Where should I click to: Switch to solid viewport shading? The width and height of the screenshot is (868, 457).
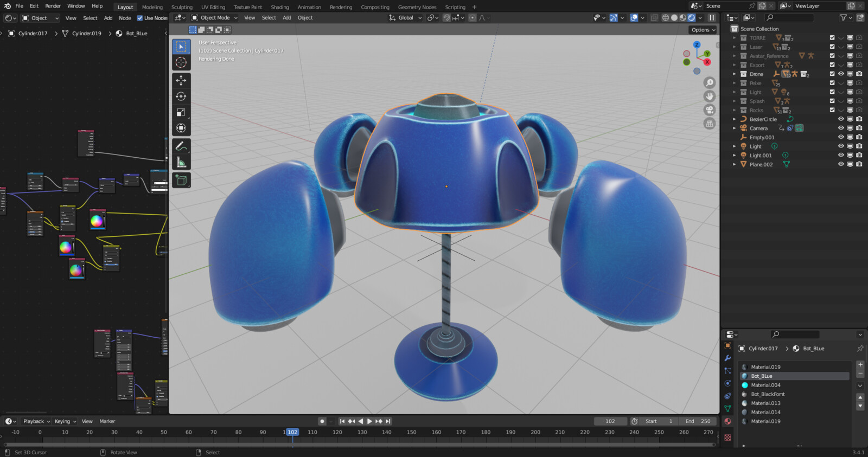[674, 18]
